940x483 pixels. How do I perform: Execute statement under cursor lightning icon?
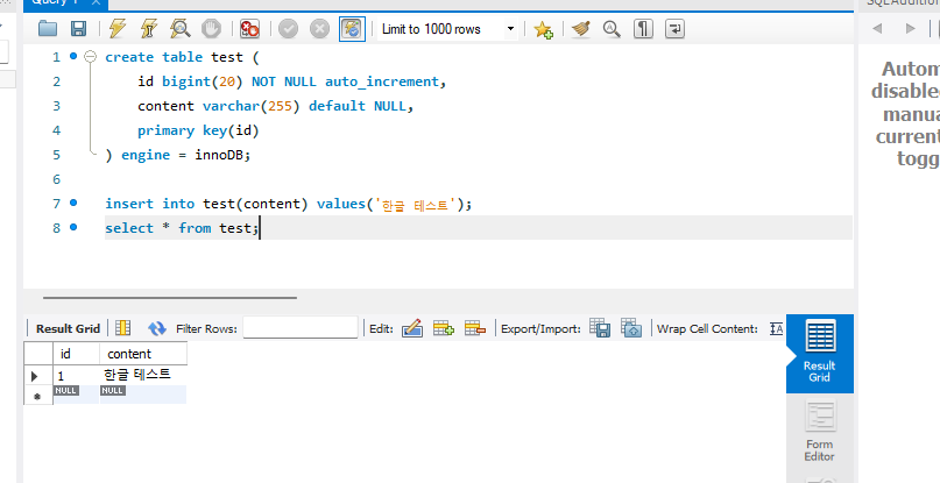click(x=149, y=29)
